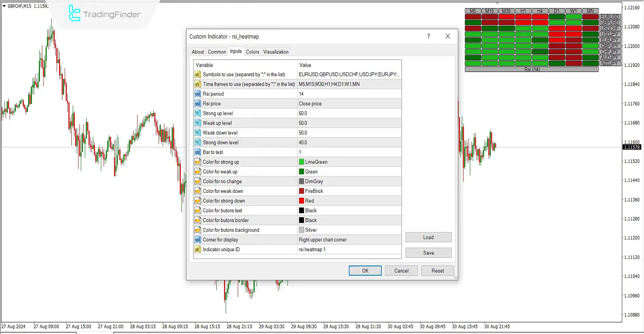Toggle the EURUSD symbol button in heatmap
Viewport: 644px width, 334px height.
click(609, 17)
